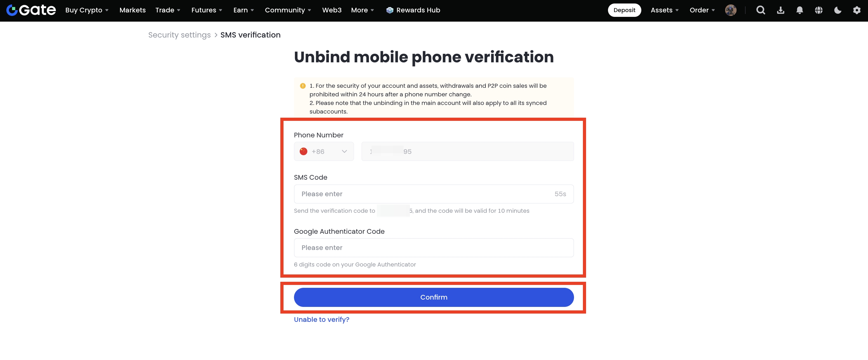
Task: Toggle dark mode moon icon
Action: (x=838, y=10)
